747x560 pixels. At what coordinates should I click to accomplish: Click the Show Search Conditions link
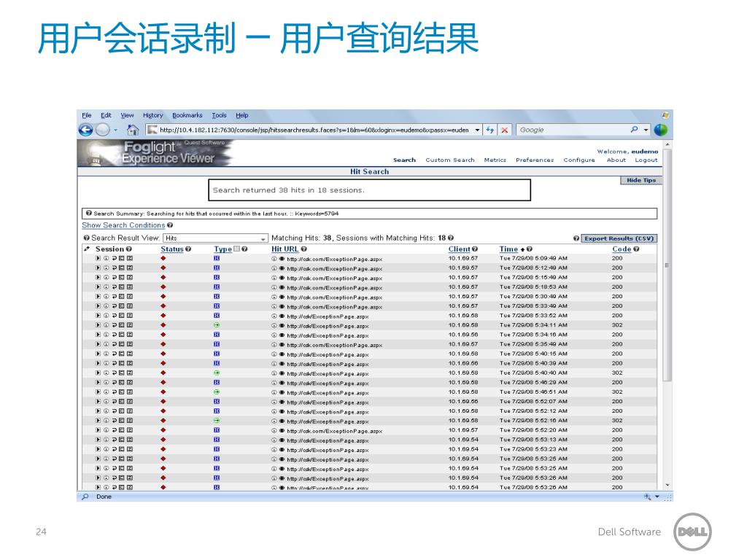pyautogui.click(x=123, y=225)
